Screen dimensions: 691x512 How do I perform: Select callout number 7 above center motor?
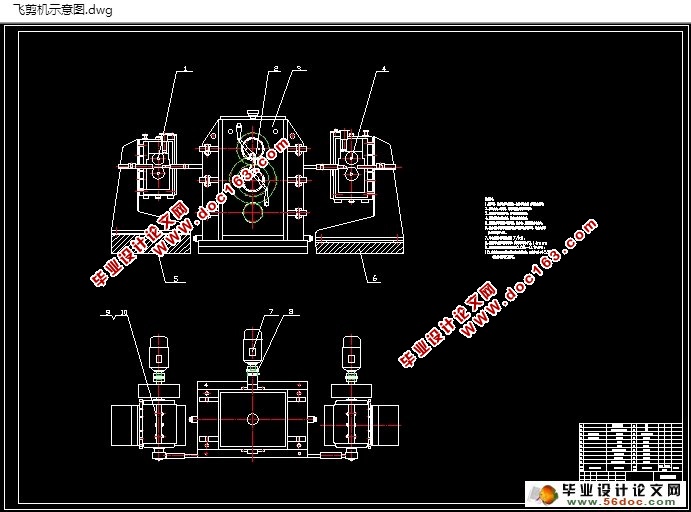coord(271,312)
